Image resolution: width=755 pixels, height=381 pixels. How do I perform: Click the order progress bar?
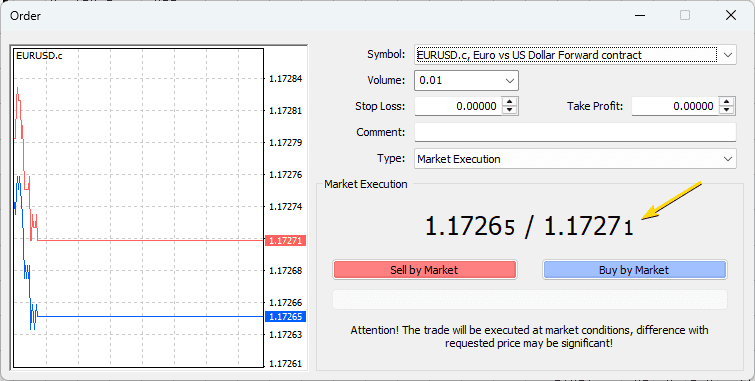point(530,299)
